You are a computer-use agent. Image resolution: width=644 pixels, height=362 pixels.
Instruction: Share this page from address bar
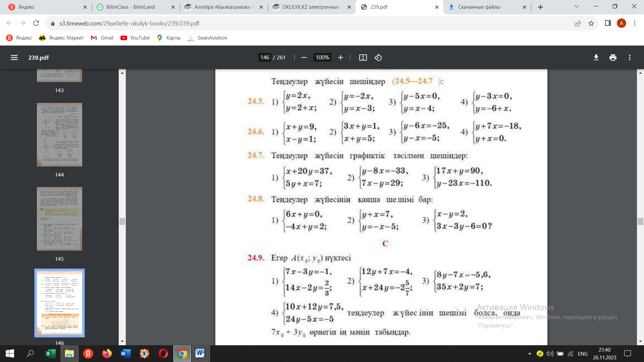578,23
